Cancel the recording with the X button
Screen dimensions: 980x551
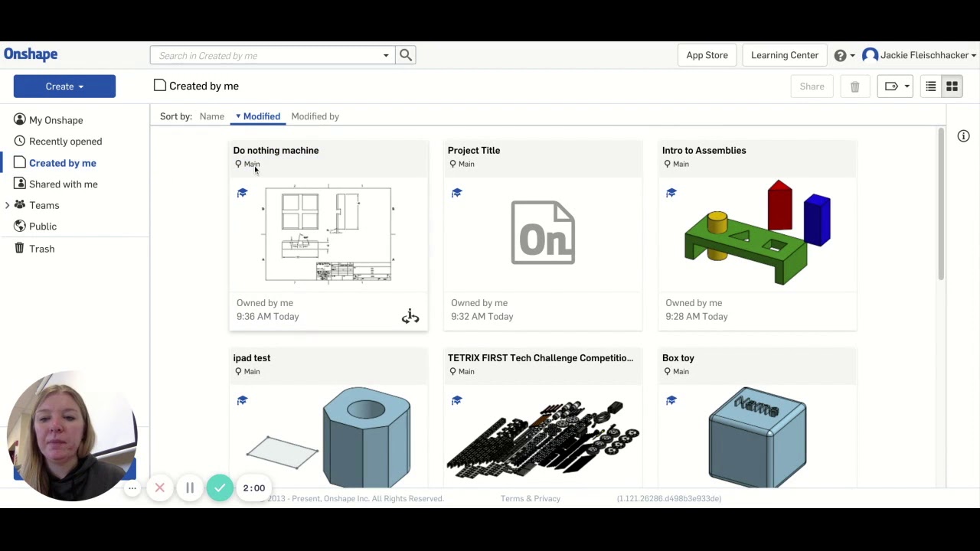click(x=160, y=487)
